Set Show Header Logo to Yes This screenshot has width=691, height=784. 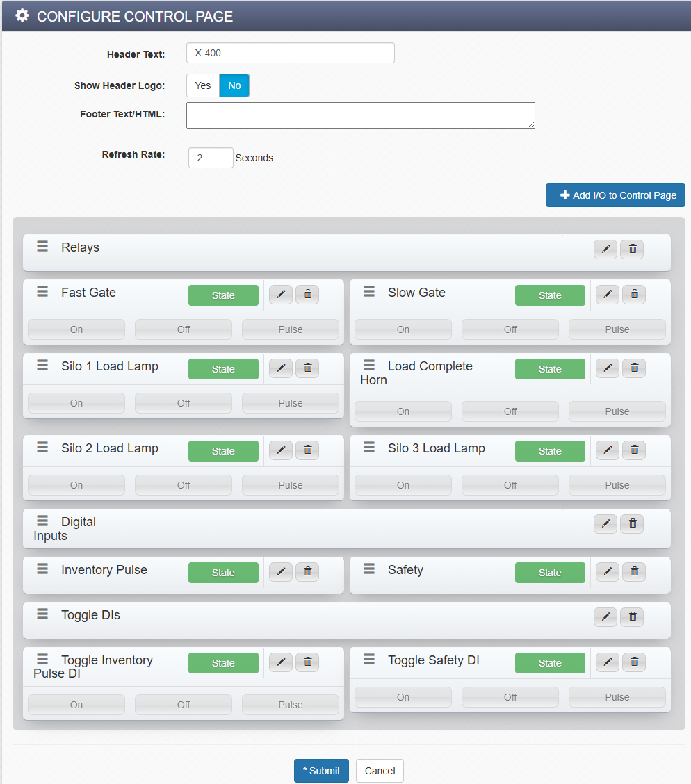tap(203, 85)
